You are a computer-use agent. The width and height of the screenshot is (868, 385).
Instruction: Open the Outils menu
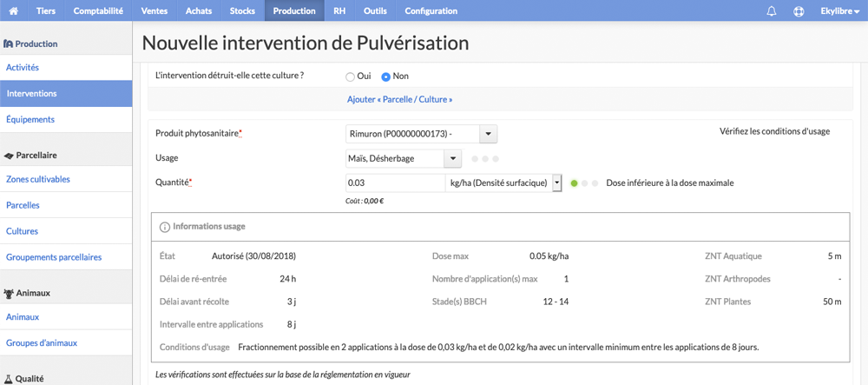coord(375,11)
